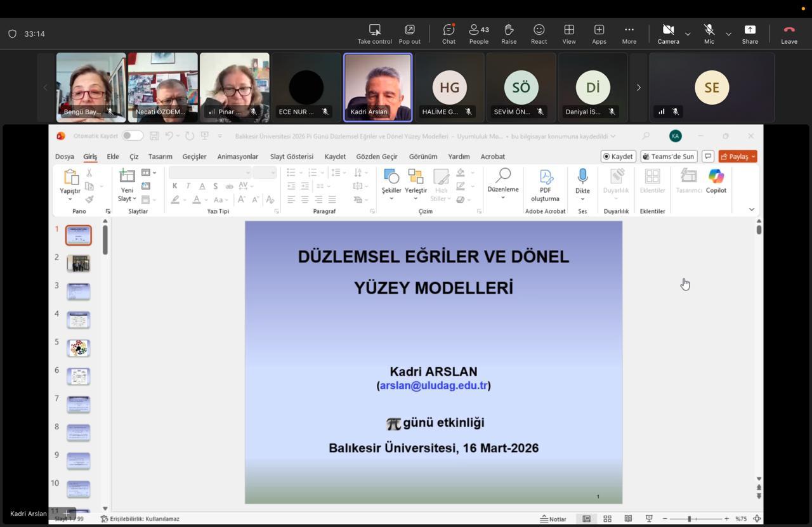The image size is (812, 527).
Task: Open Copilot from the ribbon
Action: [716, 181]
